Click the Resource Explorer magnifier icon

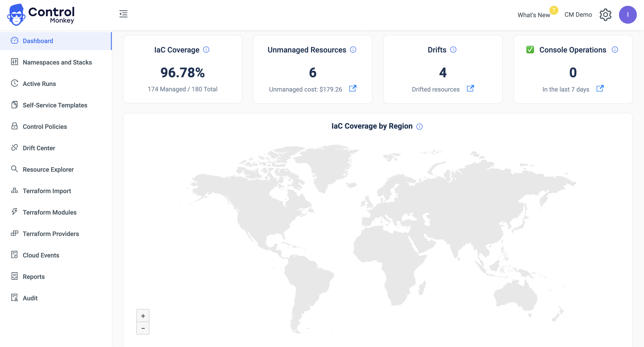point(15,169)
